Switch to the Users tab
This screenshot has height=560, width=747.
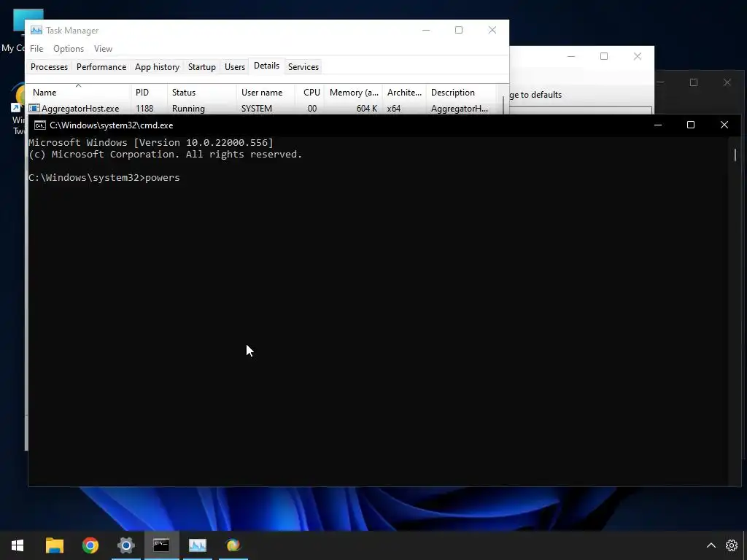click(x=235, y=67)
